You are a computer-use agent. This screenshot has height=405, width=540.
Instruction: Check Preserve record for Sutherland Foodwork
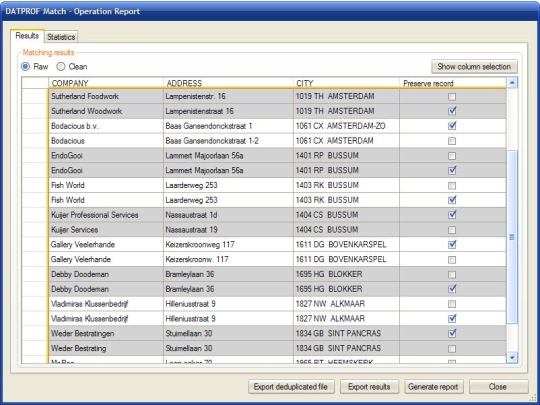click(452, 97)
